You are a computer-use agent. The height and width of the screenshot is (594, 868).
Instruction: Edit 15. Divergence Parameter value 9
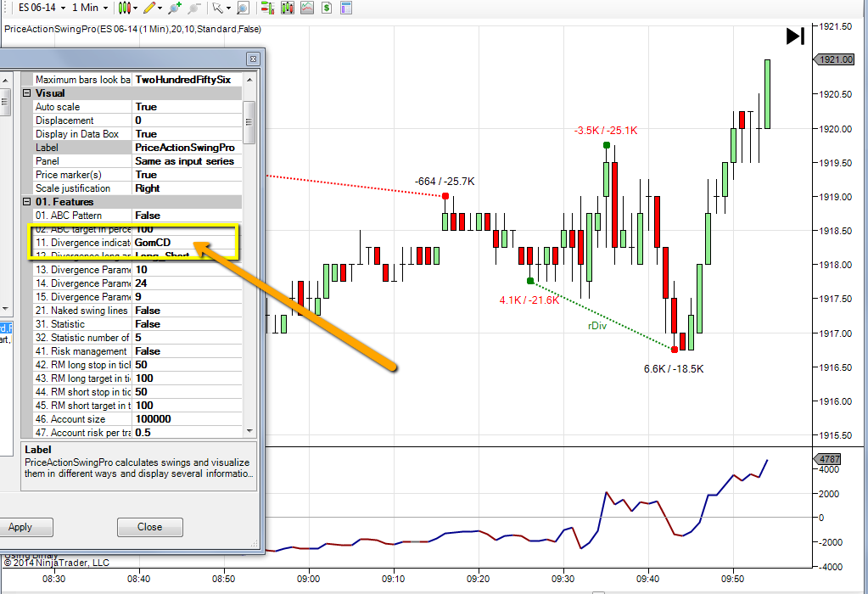[188, 297]
